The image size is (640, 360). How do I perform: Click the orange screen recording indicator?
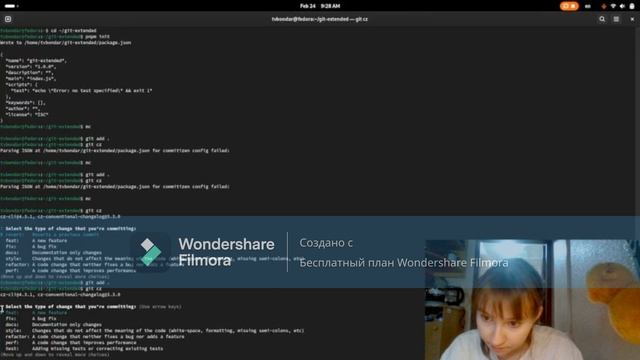[569, 6]
